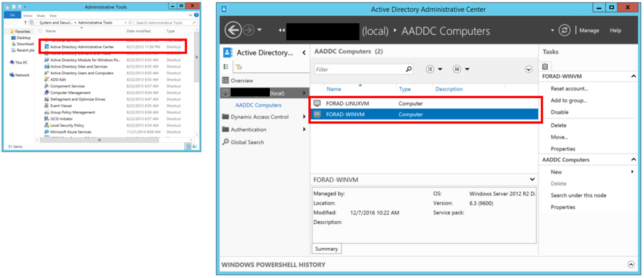Click Search under this node
The height and width of the screenshot is (278, 644).
click(x=579, y=196)
